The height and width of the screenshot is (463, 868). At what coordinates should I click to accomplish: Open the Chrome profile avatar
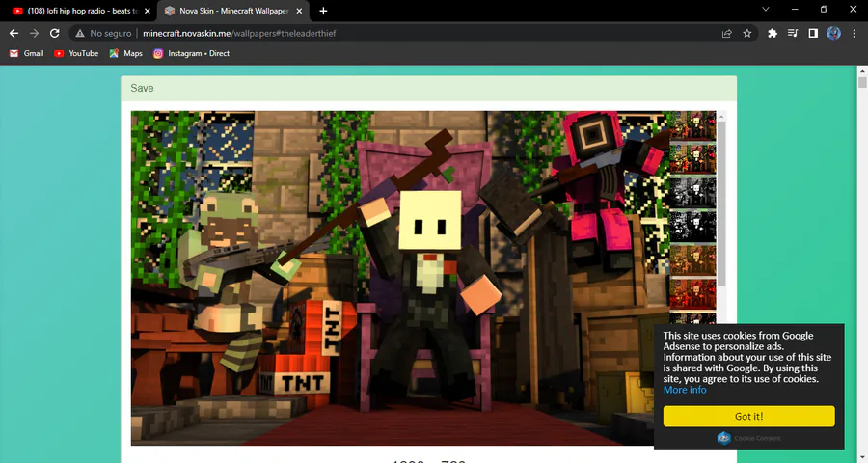(x=833, y=33)
